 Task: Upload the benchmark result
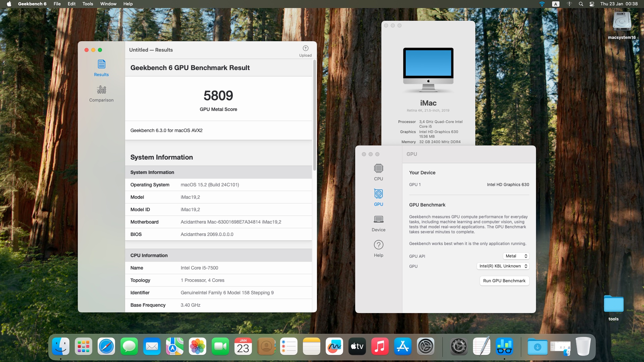305,51
